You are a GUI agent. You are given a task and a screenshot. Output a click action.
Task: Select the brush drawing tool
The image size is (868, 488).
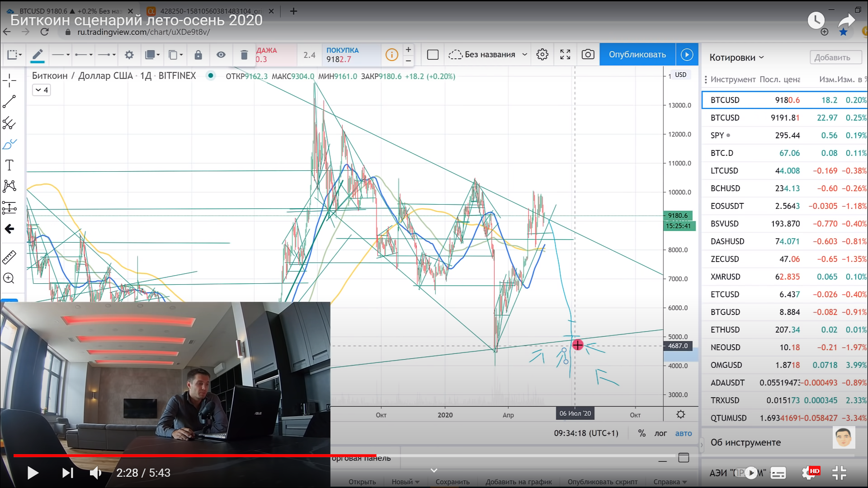[9, 144]
